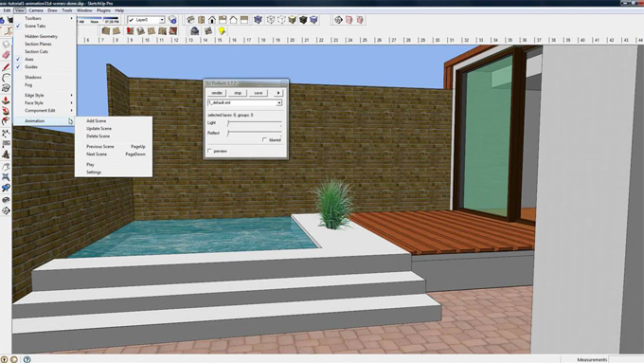644x363 pixels.
Task: Open the Camera menu
Action: (36, 10)
